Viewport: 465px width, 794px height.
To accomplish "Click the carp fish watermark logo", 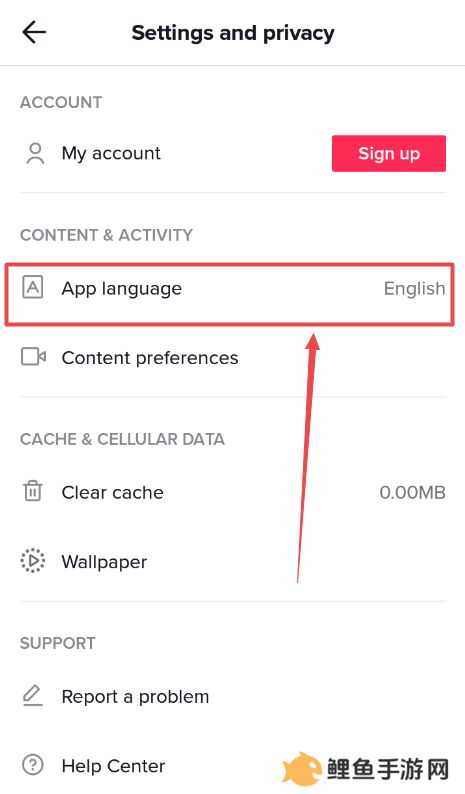I will click(x=302, y=769).
